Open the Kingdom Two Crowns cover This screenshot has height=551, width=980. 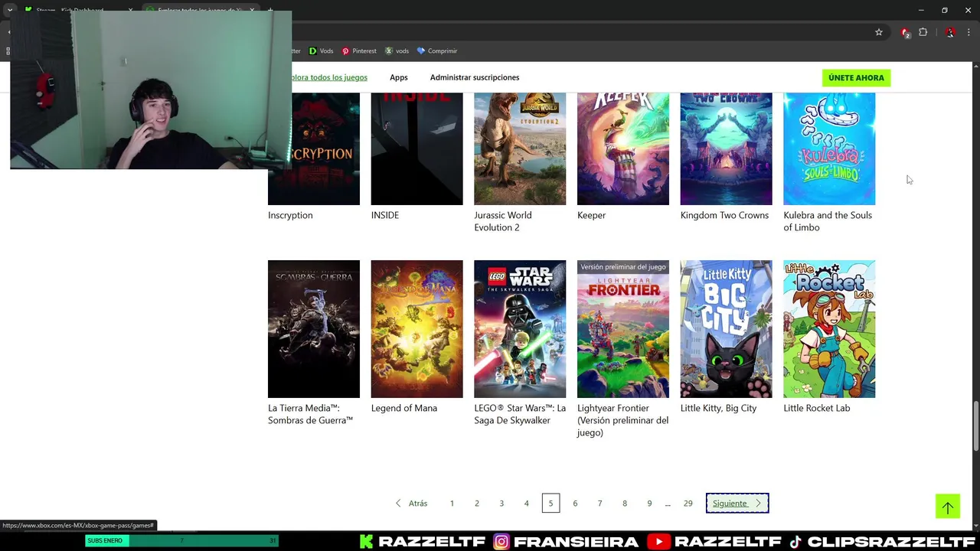tap(726, 148)
